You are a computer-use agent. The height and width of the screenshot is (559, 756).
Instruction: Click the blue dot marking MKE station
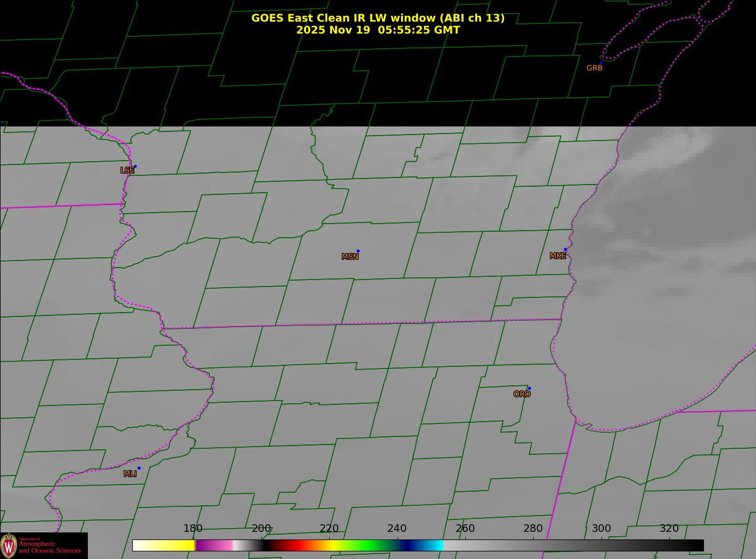[x=565, y=250]
